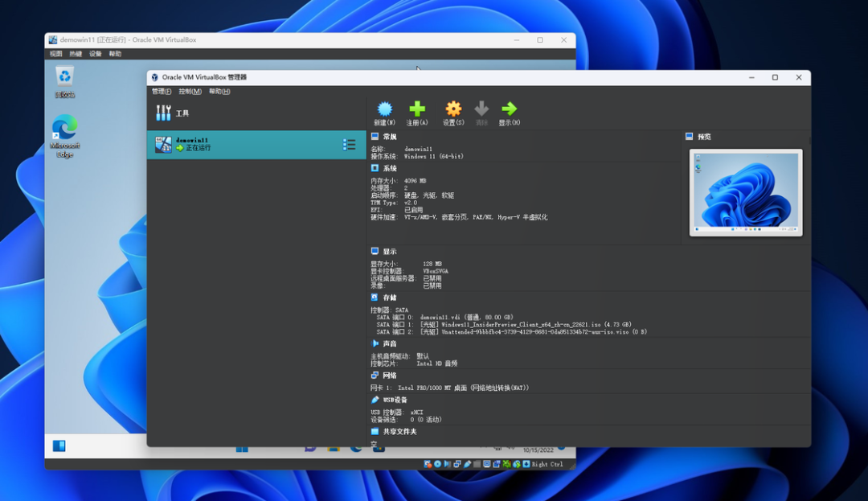The height and width of the screenshot is (501, 868).
Task: Open 管理(F) menu in VirtualBox manager
Action: click(162, 92)
